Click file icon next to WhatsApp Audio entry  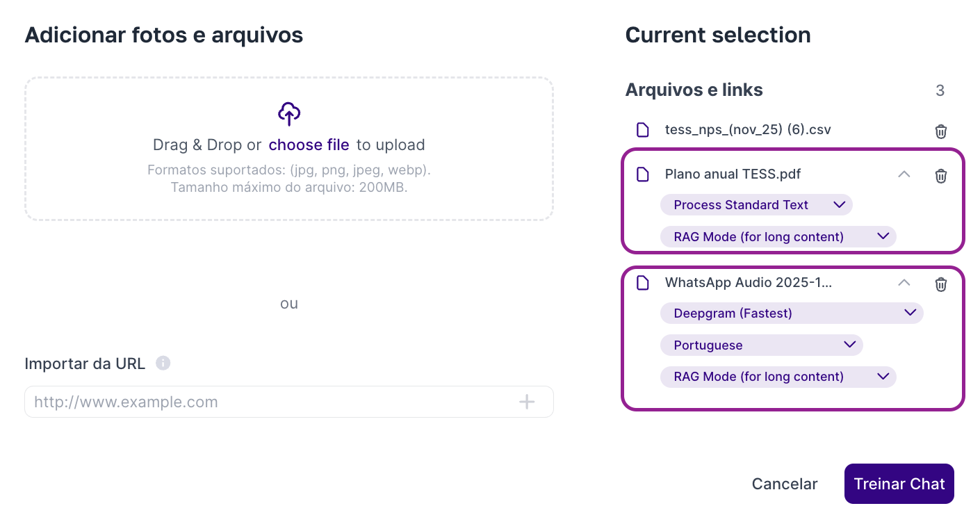[x=643, y=283]
